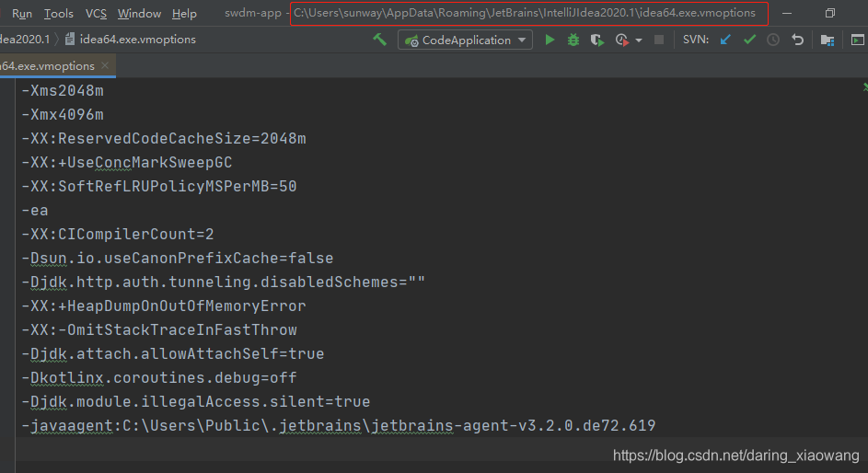Click the +HeapDumpOnOutOfMemoryError line
The image size is (868, 473).
[164, 306]
